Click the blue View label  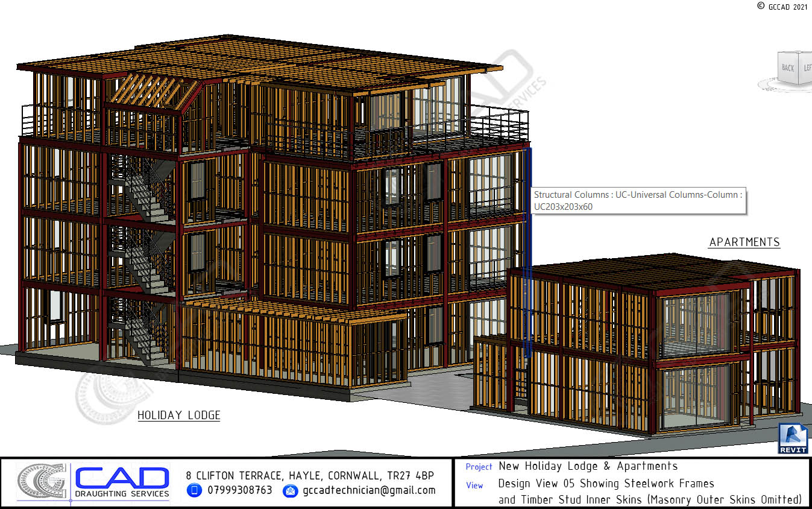point(474,485)
